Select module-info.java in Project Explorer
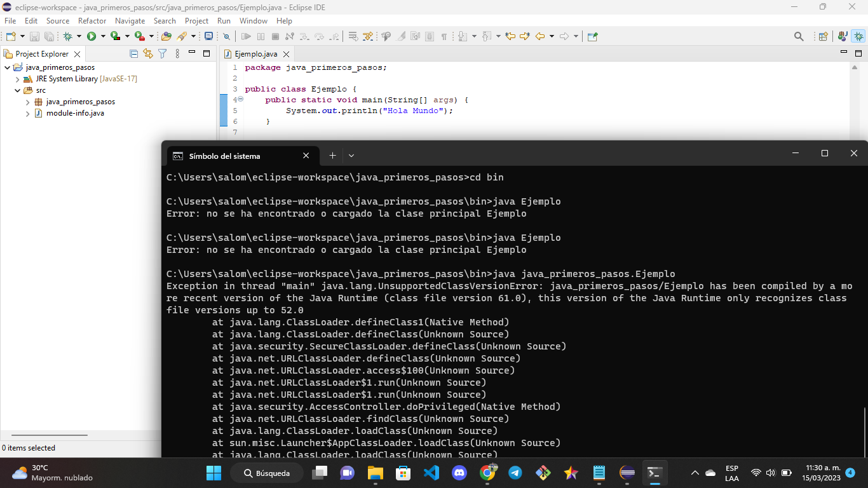868x488 pixels. (x=75, y=113)
